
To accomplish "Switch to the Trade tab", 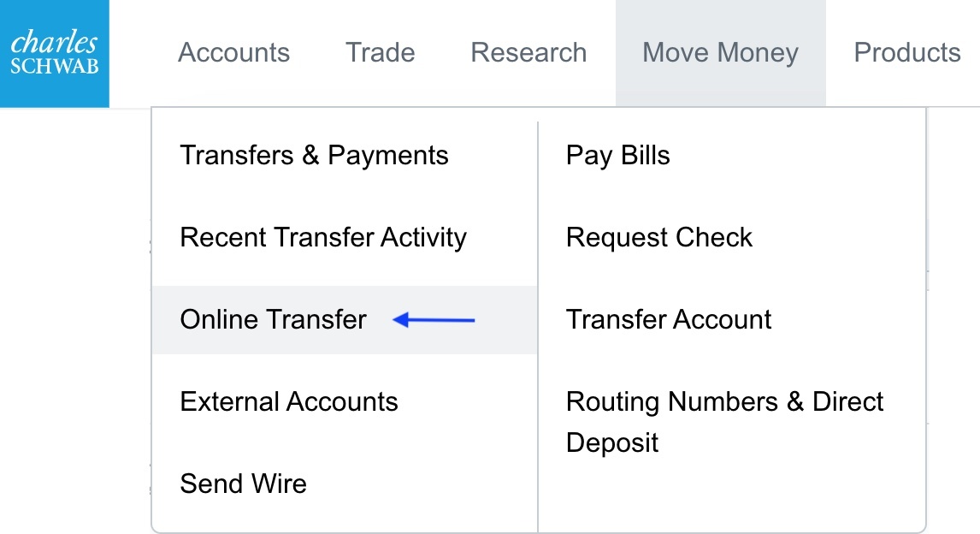I will 380,53.
